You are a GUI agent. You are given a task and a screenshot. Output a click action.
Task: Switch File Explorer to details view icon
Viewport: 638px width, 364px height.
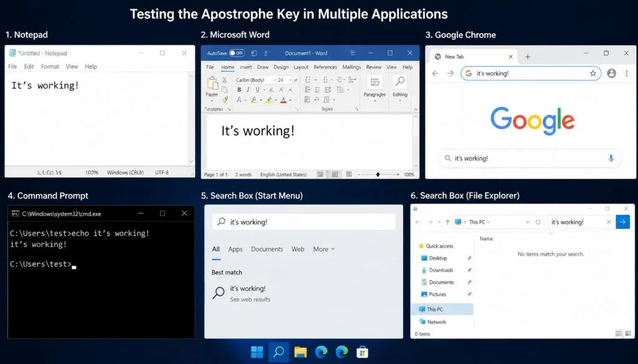click(x=619, y=334)
